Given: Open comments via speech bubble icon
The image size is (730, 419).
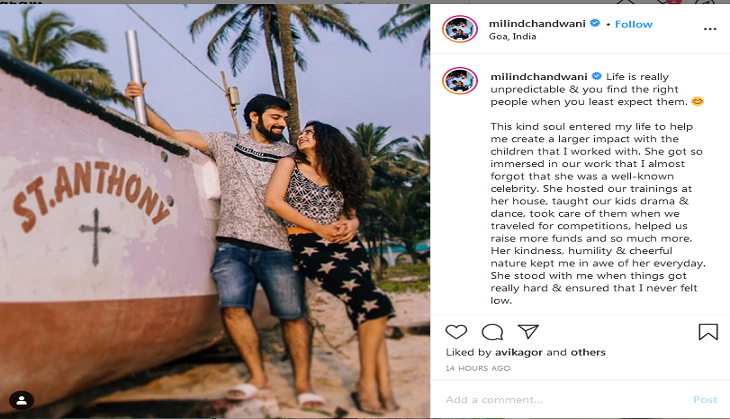Looking at the screenshot, I should click(x=492, y=332).
